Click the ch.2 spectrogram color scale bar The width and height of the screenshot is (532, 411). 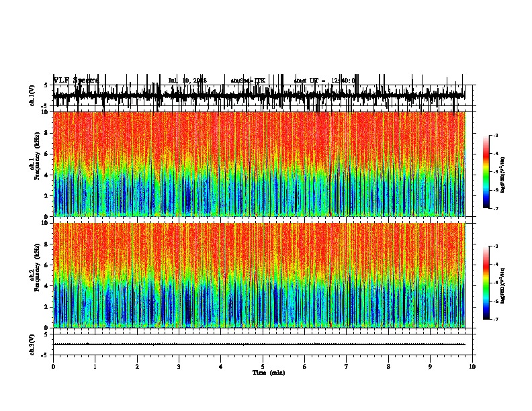click(486, 283)
